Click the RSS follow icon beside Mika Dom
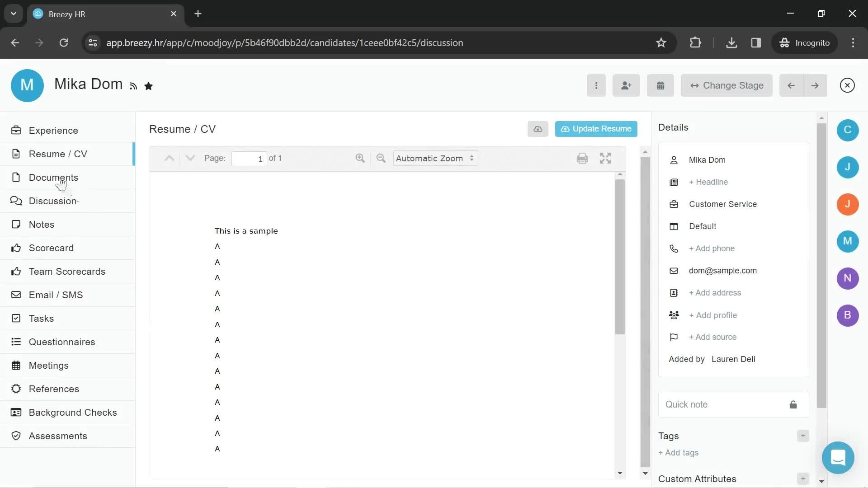Screen dimensions: 868x488 pos(133,86)
